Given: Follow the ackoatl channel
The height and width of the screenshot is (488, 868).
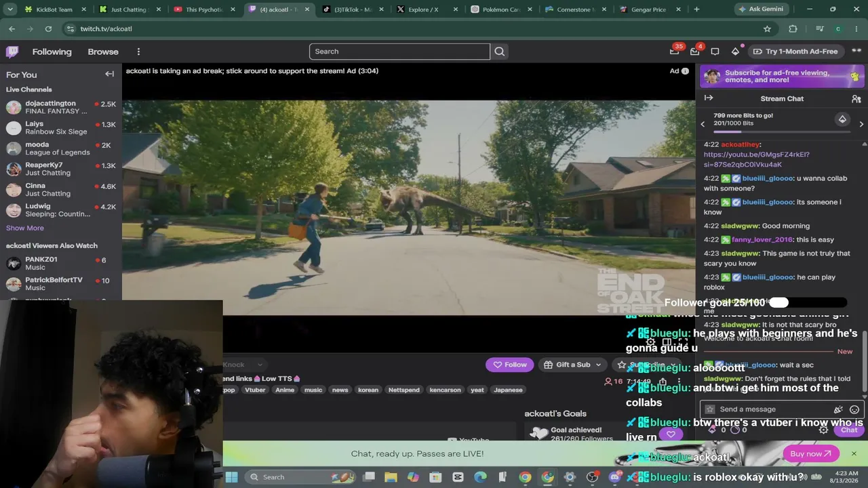Looking at the screenshot, I should tap(509, 365).
